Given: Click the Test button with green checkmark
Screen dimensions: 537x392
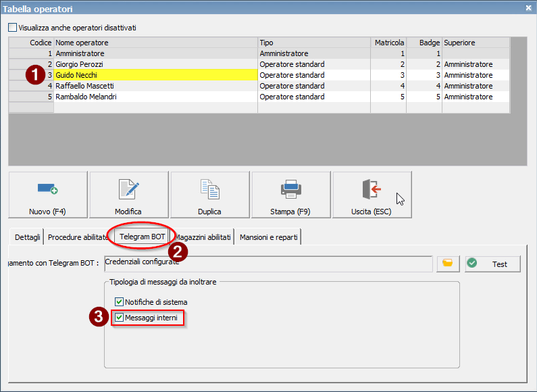Looking at the screenshot, I should 492,264.
